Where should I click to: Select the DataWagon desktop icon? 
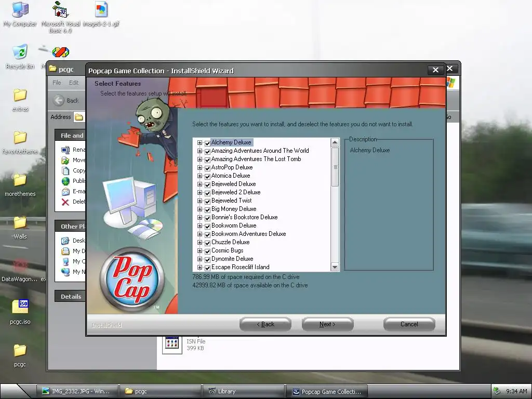(20, 265)
